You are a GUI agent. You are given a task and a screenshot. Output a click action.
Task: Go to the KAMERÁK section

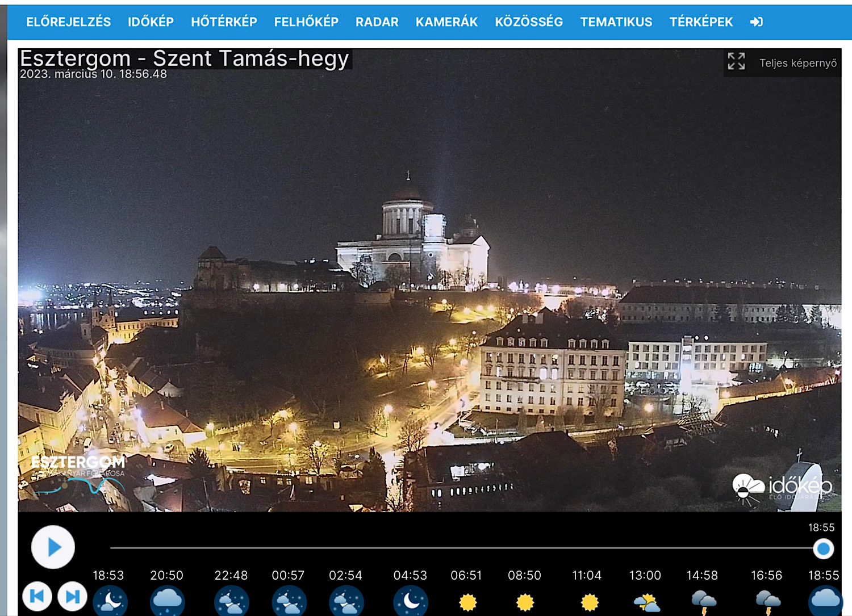click(x=446, y=22)
